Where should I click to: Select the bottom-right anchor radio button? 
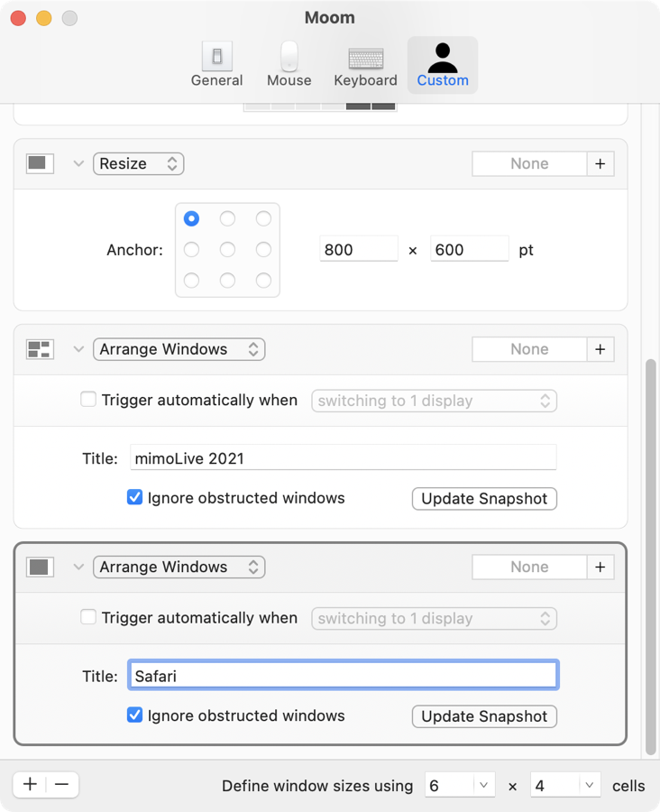click(x=263, y=281)
